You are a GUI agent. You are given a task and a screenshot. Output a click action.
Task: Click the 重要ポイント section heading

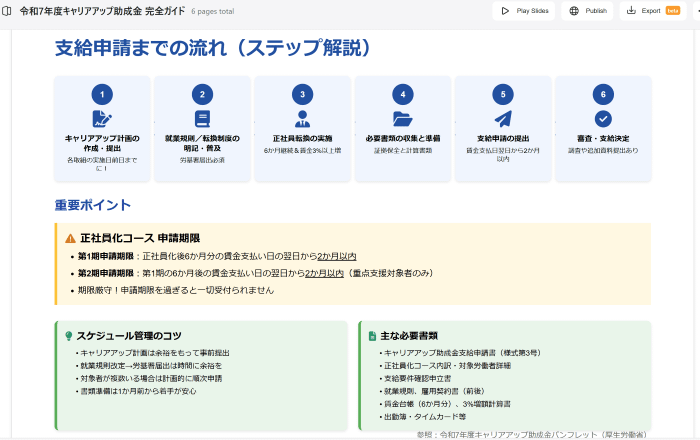point(92,205)
